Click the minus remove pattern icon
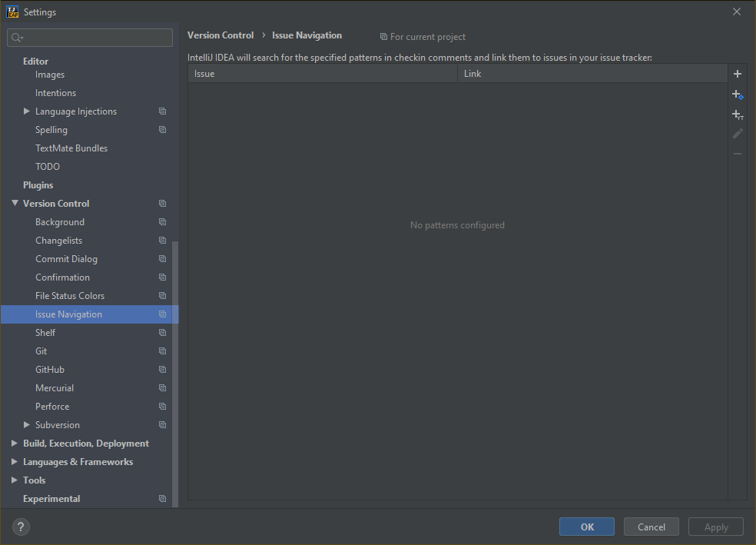Viewport: 756px width, 545px height. (x=738, y=154)
